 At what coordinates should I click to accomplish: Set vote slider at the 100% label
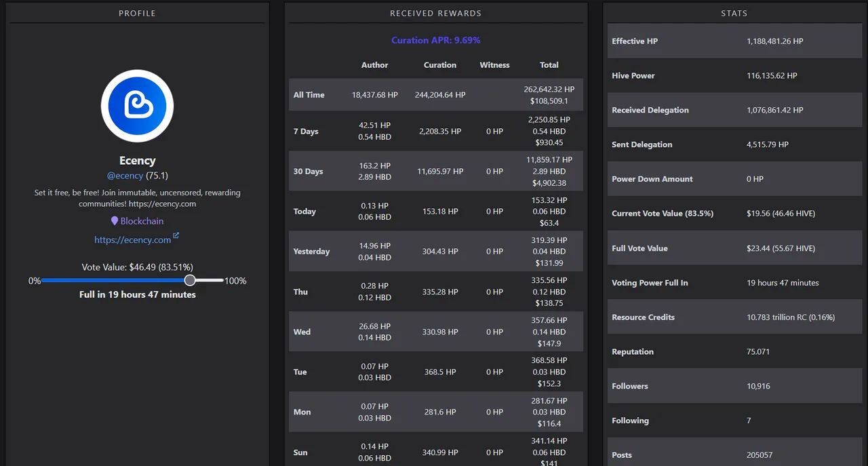coord(235,281)
